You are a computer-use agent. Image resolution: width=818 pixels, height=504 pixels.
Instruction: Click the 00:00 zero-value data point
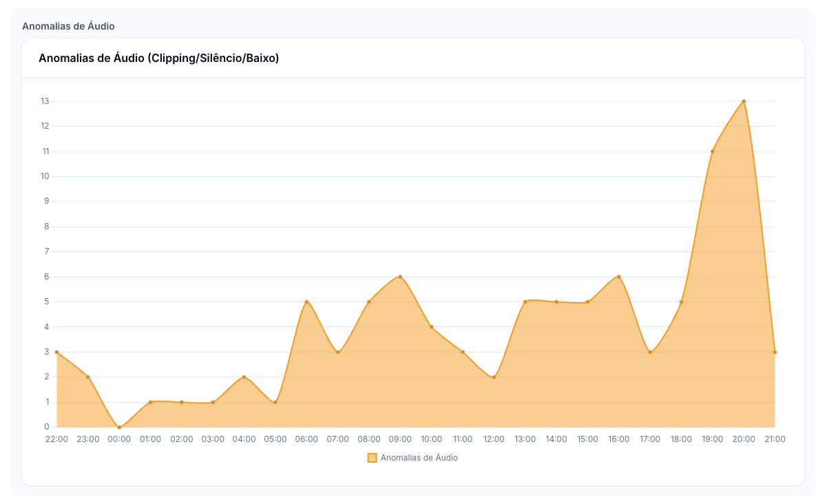tap(119, 427)
